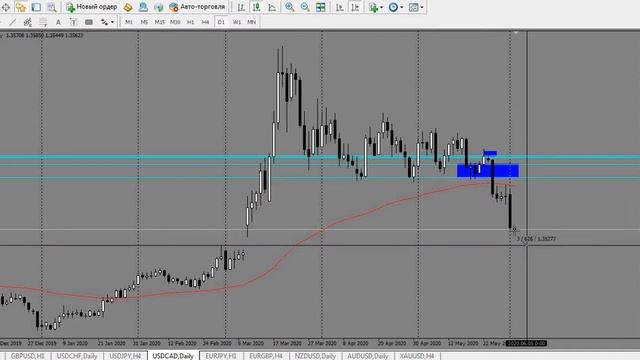Switch timeframe to H4

point(205,22)
